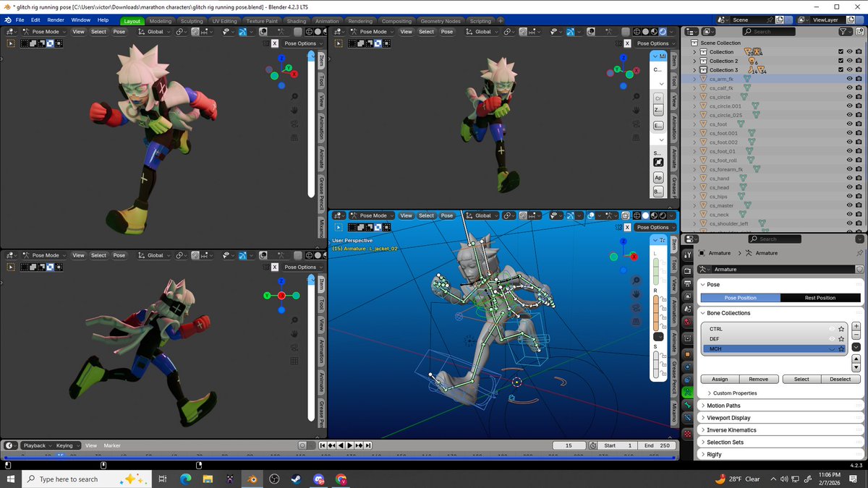The height and width of the screenshot is (488, 868).
Task: Click the End frame field 250
Action: coord(657,445)
